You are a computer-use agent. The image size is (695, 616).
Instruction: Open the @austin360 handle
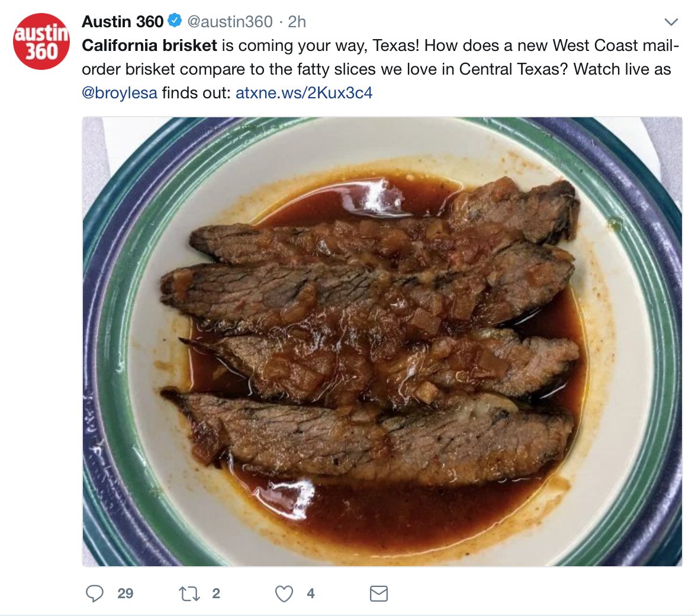click(230, 22)
